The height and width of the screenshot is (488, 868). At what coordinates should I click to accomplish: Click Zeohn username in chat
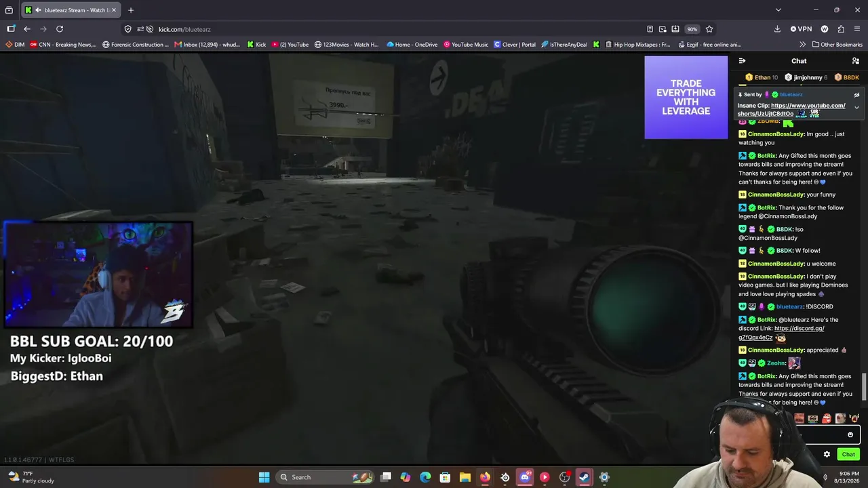(776, 363)
